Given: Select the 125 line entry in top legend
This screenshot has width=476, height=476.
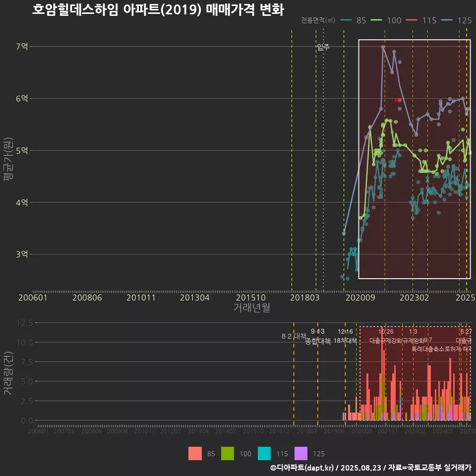Looking at the screenshot, I should [457, 20].
